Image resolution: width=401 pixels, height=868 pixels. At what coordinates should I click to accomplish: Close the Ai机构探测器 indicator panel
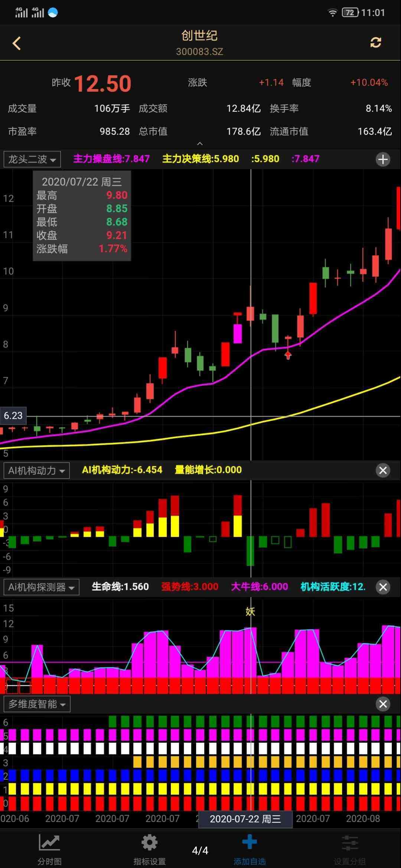383,587
